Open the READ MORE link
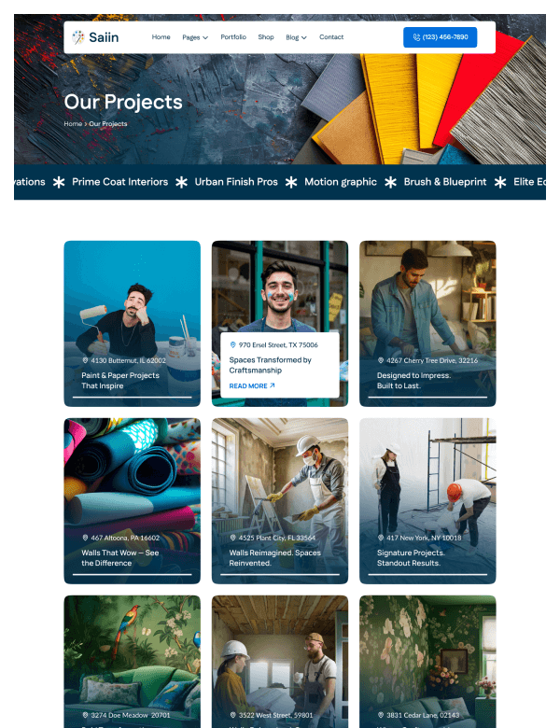Image resolution: width=560 pixels, height=728 pixels. pos(252,385)
